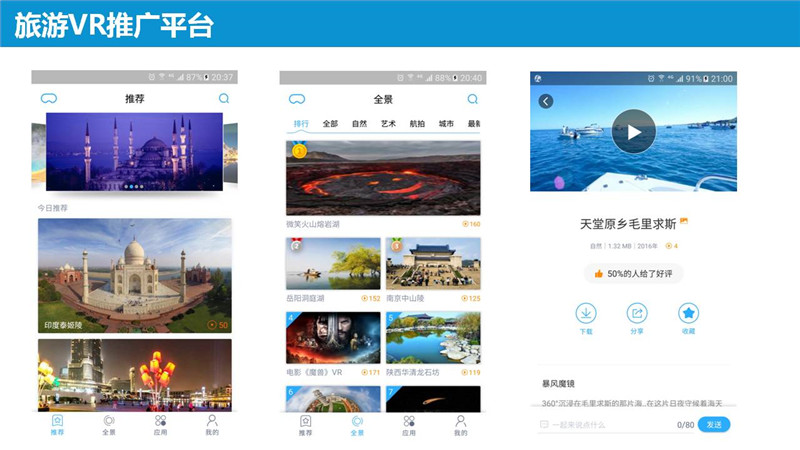The width and height of the screenshot is (800, 450).
Task: Open 我的 profile icon on 推荐 screen
Action: click(x=212, y=425)
